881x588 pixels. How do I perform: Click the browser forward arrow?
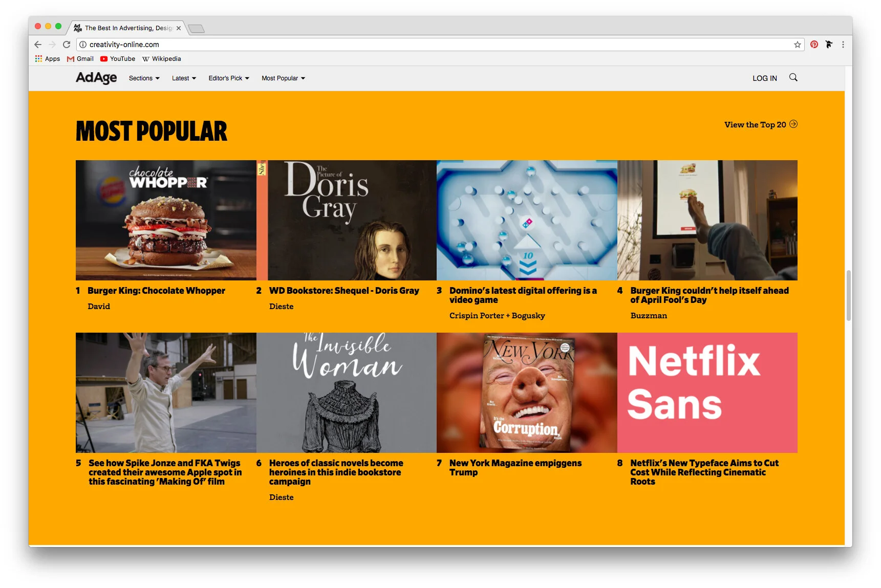click(52, 45)
